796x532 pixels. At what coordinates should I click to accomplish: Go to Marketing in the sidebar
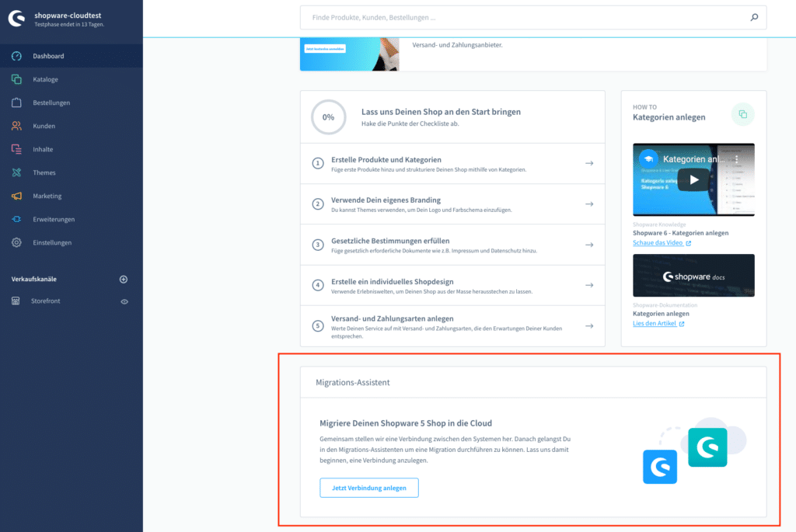click(72, 196)
